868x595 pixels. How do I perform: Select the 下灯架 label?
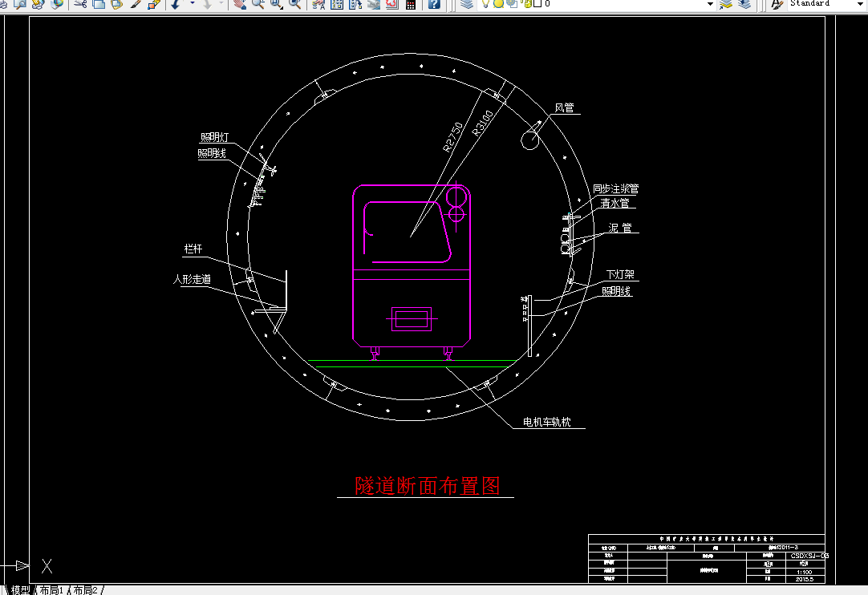(x=620, y=274)
